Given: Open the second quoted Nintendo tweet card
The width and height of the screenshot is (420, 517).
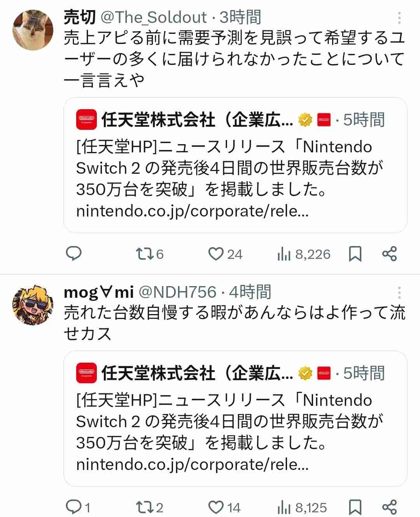Looking at the screenshot, I should click(235, 418).
